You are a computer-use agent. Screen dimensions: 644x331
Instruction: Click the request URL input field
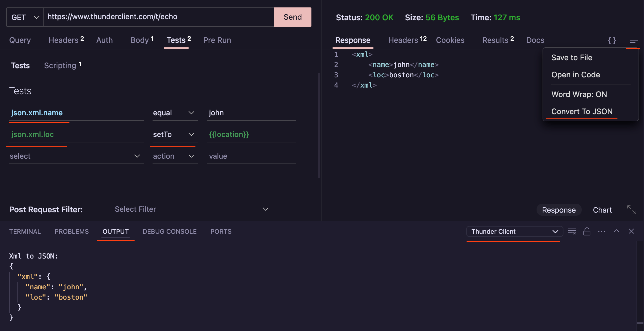pyautogui.click(x=159, y=17)
